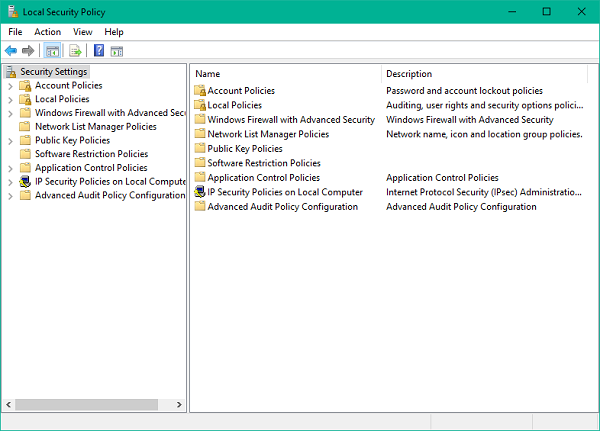Expand the Public Key Policies node
The height and width of the screenshot is (431, 600).
(x=10, y=141)
